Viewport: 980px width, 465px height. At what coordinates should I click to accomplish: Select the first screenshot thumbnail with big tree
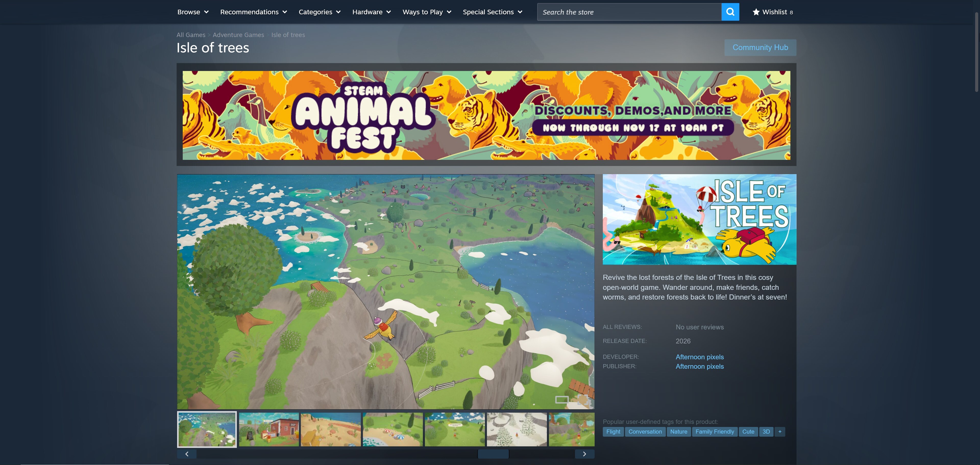click(207, 429)
